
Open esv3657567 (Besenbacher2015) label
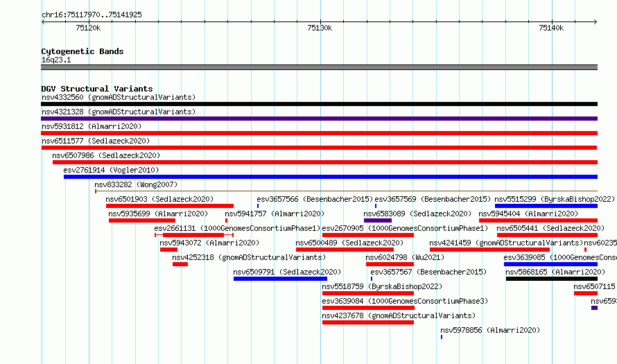428,272
